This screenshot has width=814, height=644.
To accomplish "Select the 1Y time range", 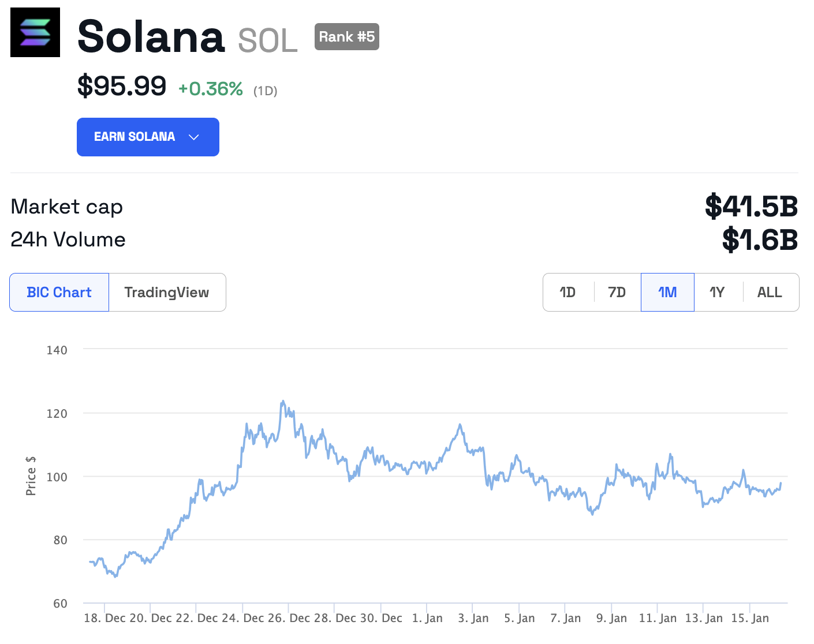I will pyautogui.click(x=718, y=293).
